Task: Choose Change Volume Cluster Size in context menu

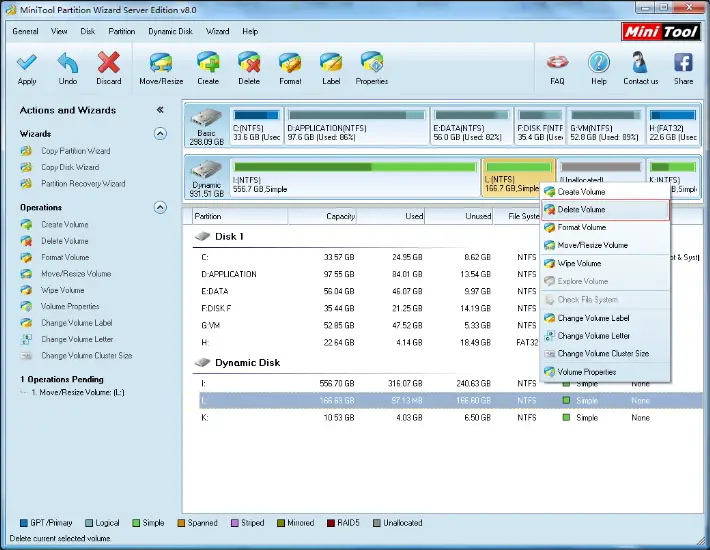Action: (x=605, y=354)
